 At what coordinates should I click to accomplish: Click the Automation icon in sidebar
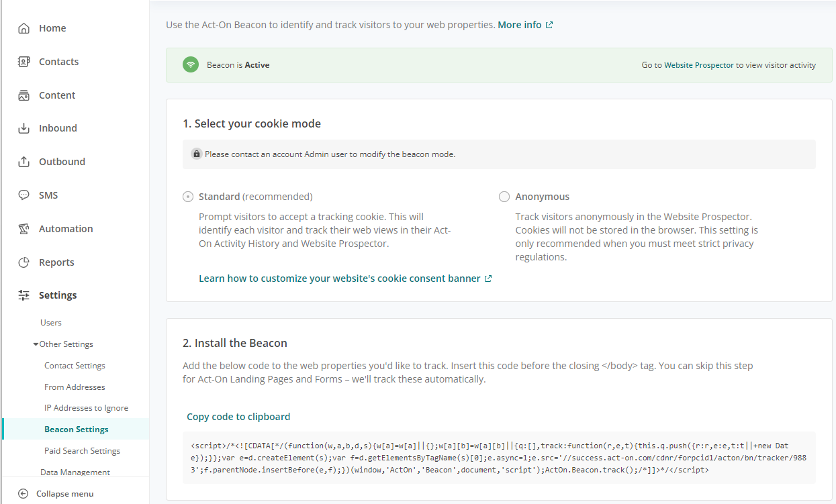tap(24, 229)
